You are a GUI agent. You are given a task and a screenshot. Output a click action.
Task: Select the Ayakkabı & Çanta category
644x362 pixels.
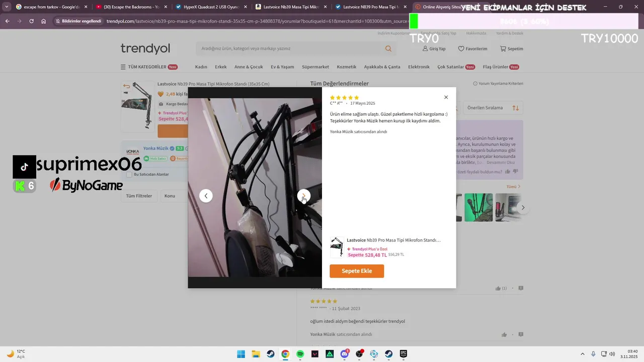[x=382, y=67]
